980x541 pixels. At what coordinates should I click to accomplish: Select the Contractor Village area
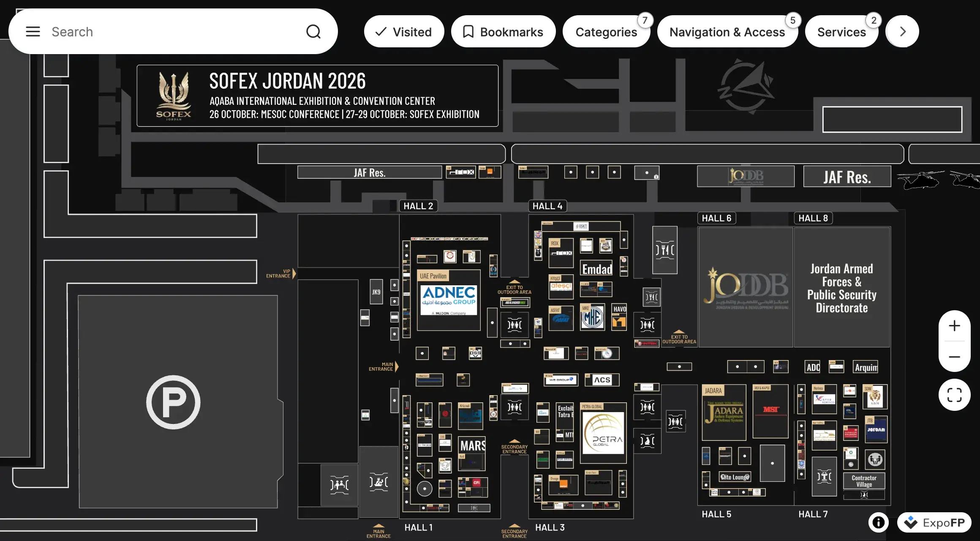tap(864, 481)
